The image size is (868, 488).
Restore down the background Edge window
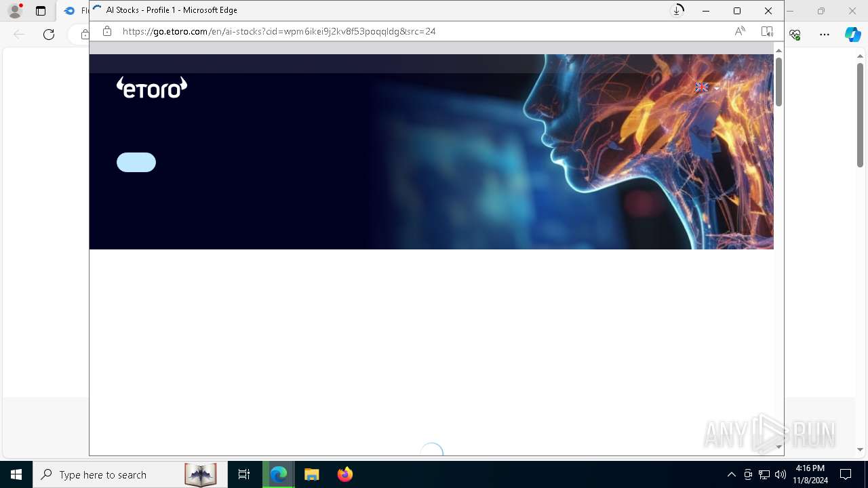coord(821,11)
